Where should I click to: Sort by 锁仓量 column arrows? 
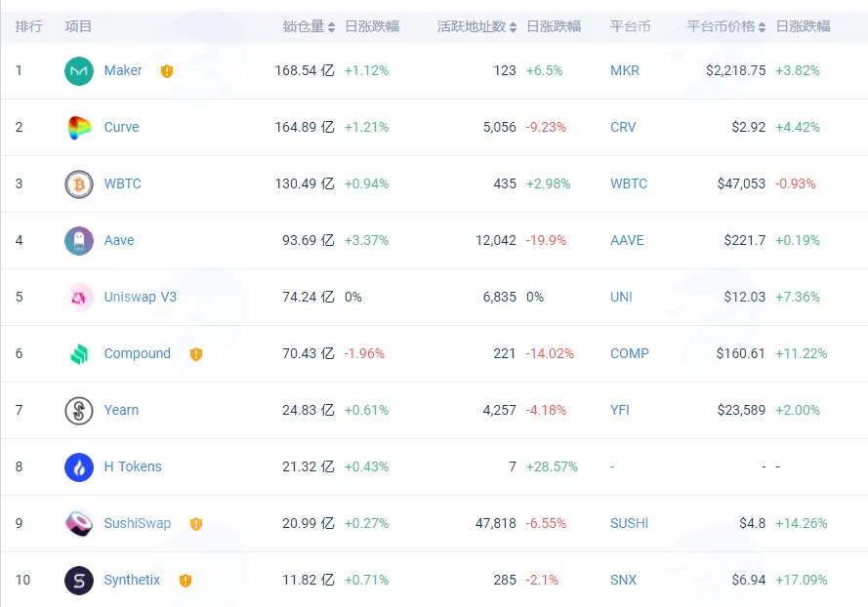[331, 27]
